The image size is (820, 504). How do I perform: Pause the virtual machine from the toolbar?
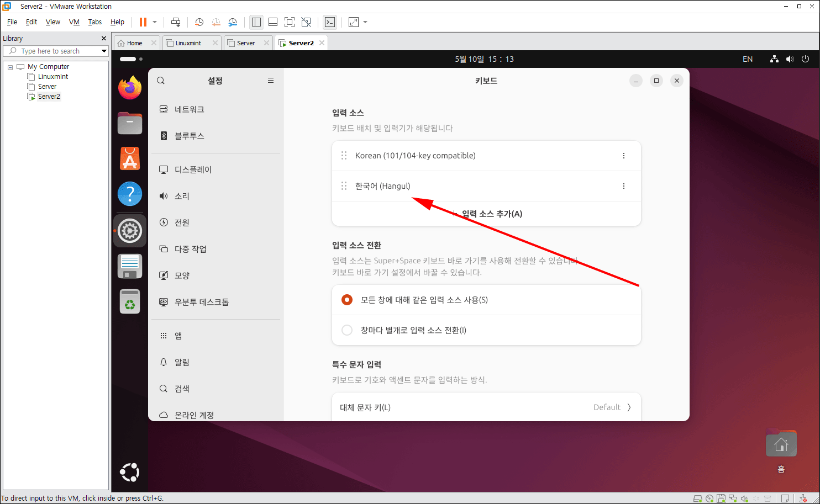143,22
